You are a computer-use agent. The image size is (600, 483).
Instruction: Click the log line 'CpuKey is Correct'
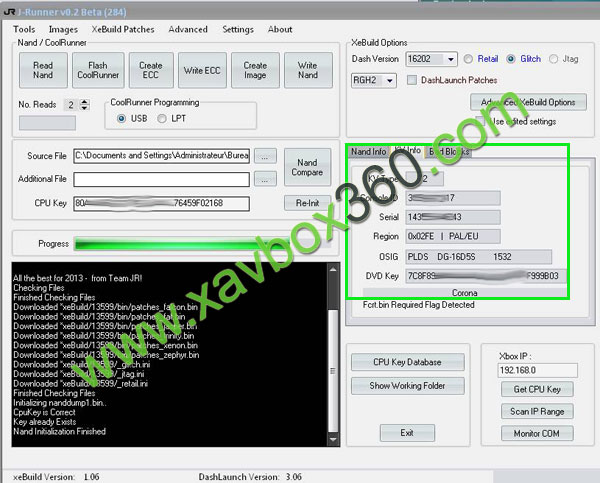point(44,412)
